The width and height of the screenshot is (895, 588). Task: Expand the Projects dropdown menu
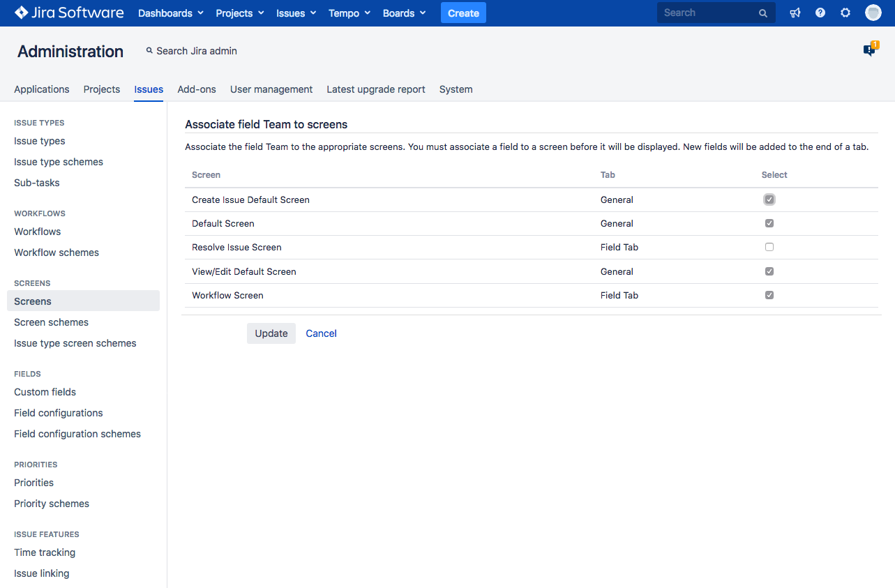(x=240, y=13)
